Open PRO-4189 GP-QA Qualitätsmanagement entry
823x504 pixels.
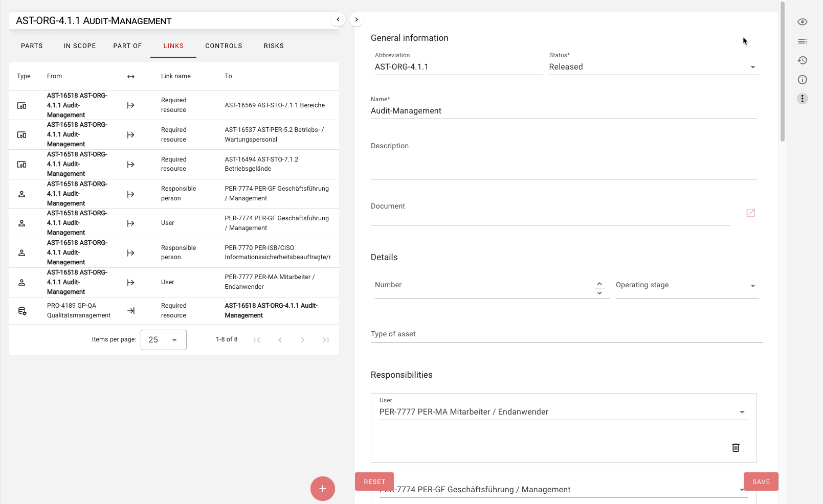[x=79, y=311]
